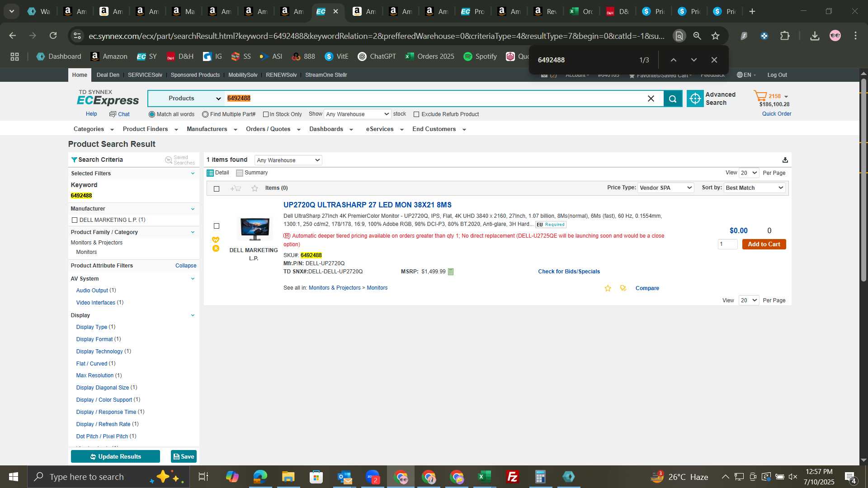Open Price Type Vendor SPA dropdown
This screenshot has height=488, width=868.
point(665,188)
